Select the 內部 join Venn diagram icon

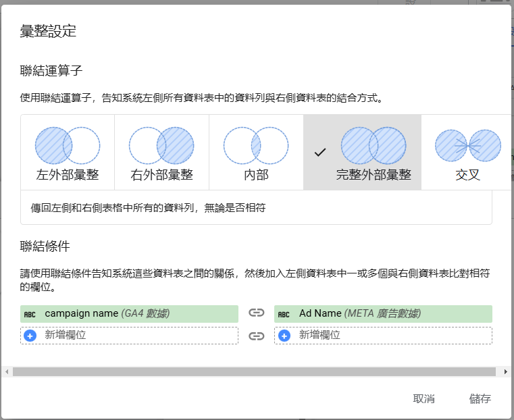click(256, 145)
